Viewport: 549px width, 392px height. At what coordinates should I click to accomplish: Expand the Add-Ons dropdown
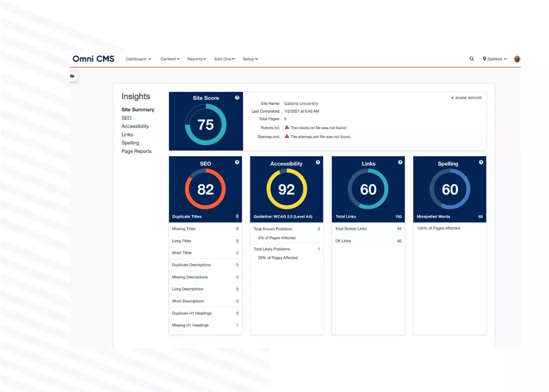pos(224,59)
